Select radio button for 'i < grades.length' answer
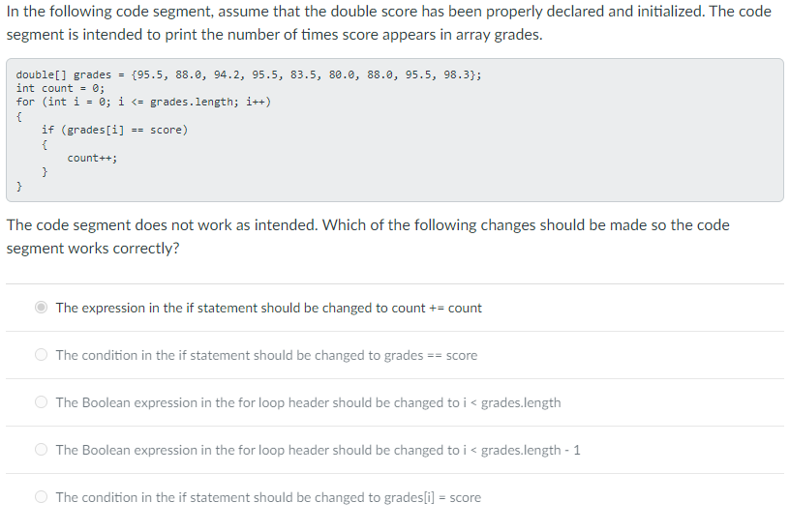This screenshot has height=532, width=790. coord(42,402)
